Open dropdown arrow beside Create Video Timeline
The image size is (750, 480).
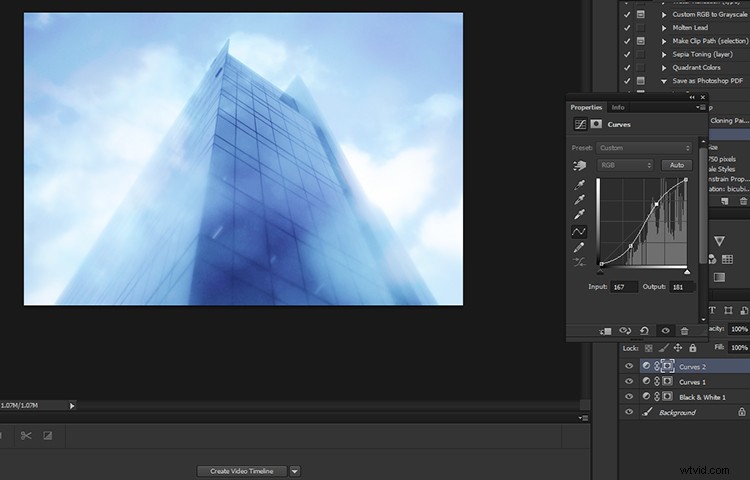tap(295, 471)
